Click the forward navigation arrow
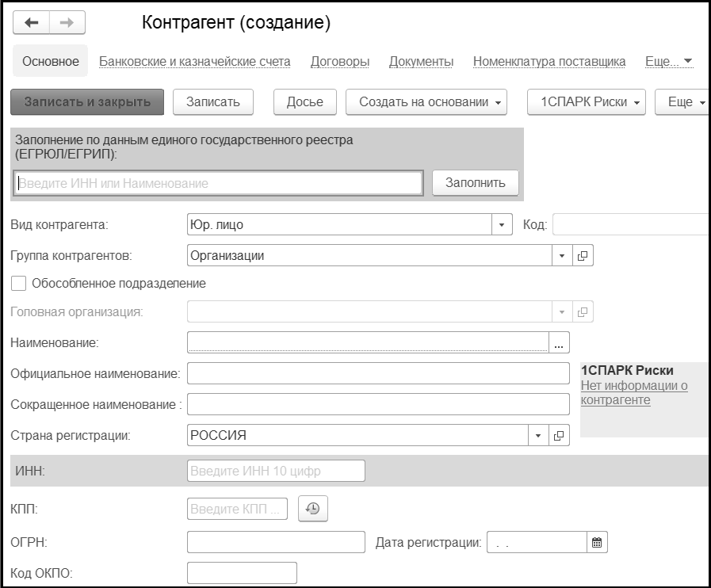711x588 pixels. (67, 23)
